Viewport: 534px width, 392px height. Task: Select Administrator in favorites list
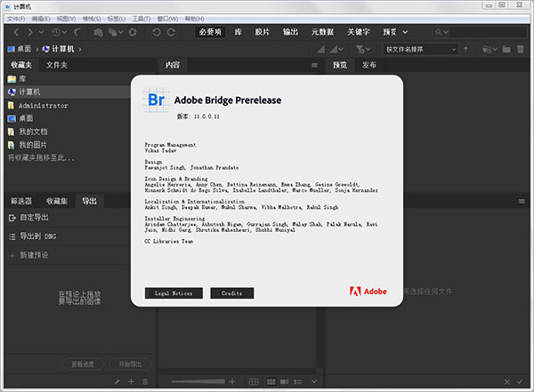coord(67,106)
